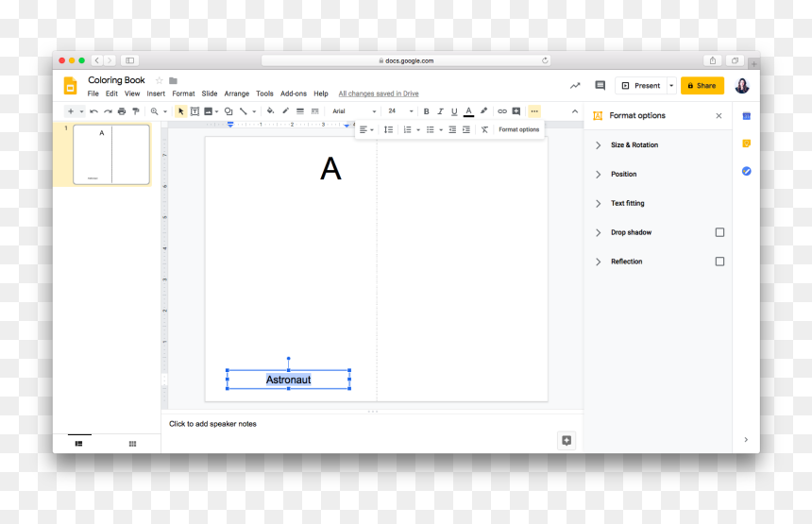Open the Arrange menu
The image size is (812, 524).
click(237, 93)
